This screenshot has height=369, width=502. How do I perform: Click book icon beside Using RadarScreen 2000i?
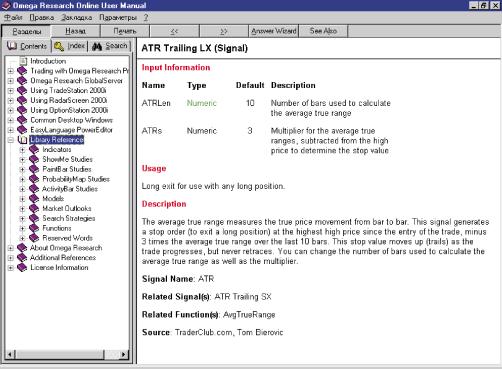[22, 100]
